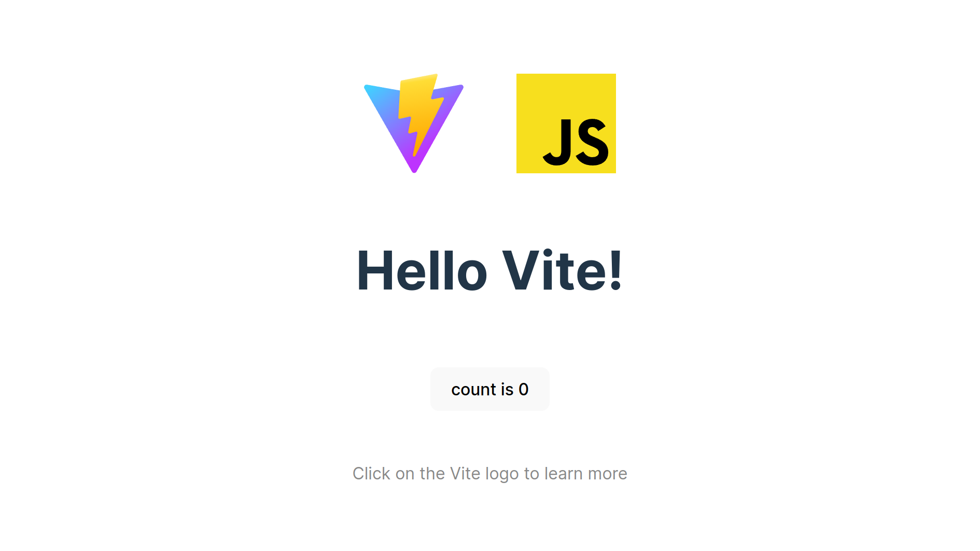Click the blue corner of Vite triangle
980x551 pixels.
371,90
